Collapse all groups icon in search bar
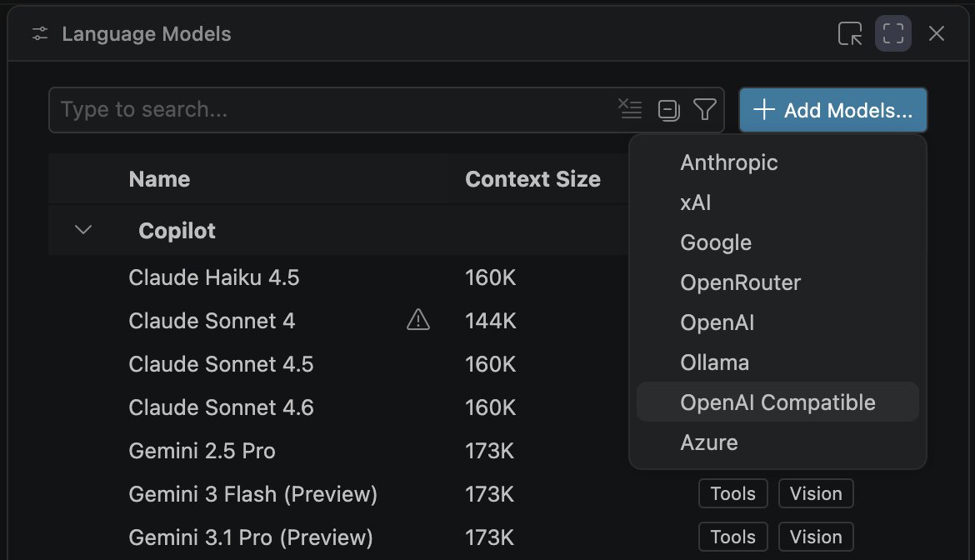The width and height of the screenshot is (975, 560). [x=668, y=110]
